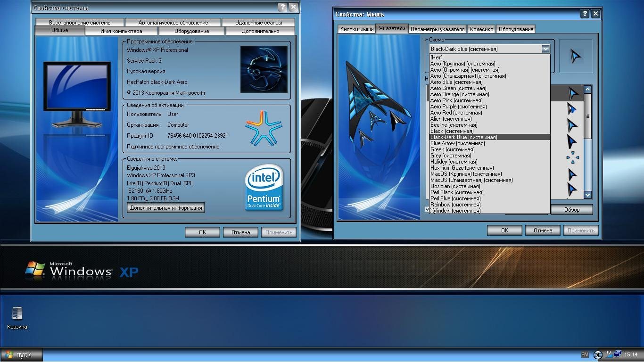The image size is (644, 362).
Task: Click the пуск Start button
Action: (21, 355)
